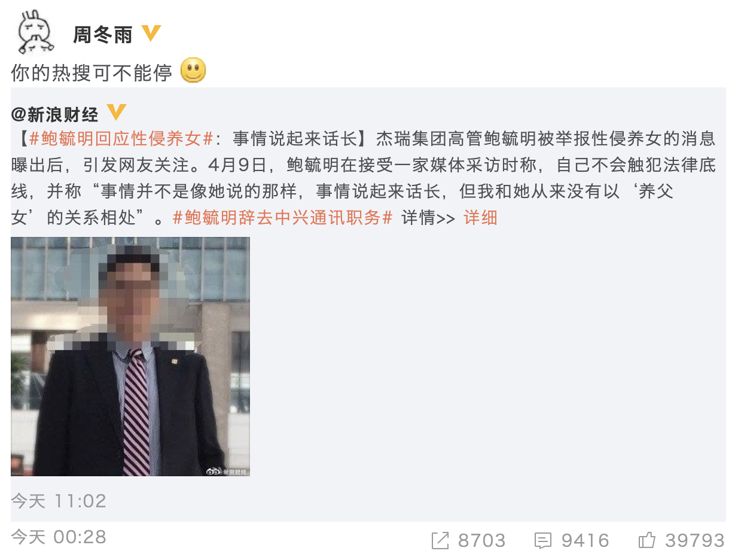Image resolution: width=738 pixels, height=560 pixels.
Task: Click the original post time 今天 11:02
Action: point(59,501)
